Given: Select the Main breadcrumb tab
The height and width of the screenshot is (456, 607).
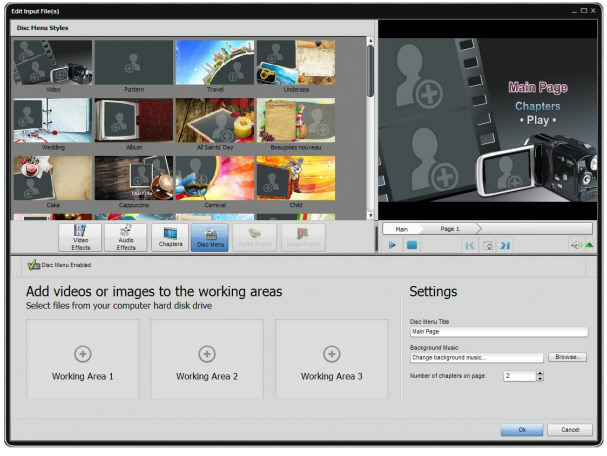Looking at the screenshot, I should coord(402,229).
